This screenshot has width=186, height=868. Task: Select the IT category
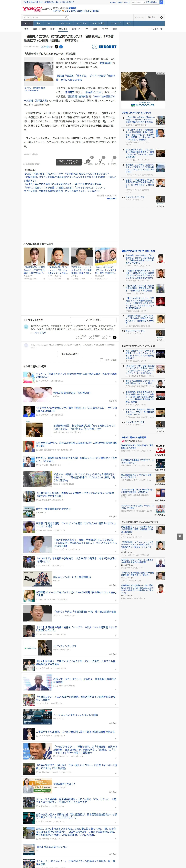(86, 29)
